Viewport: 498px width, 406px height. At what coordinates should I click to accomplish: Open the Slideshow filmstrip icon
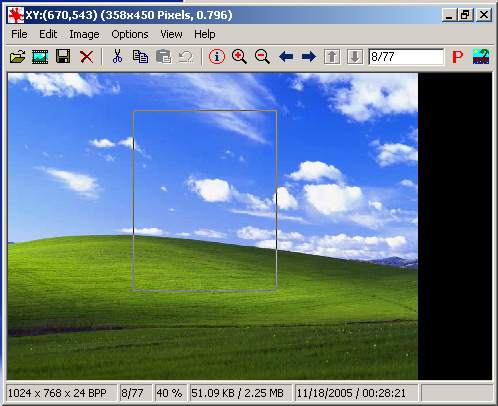pyautogui.click(x=40, y=57)
